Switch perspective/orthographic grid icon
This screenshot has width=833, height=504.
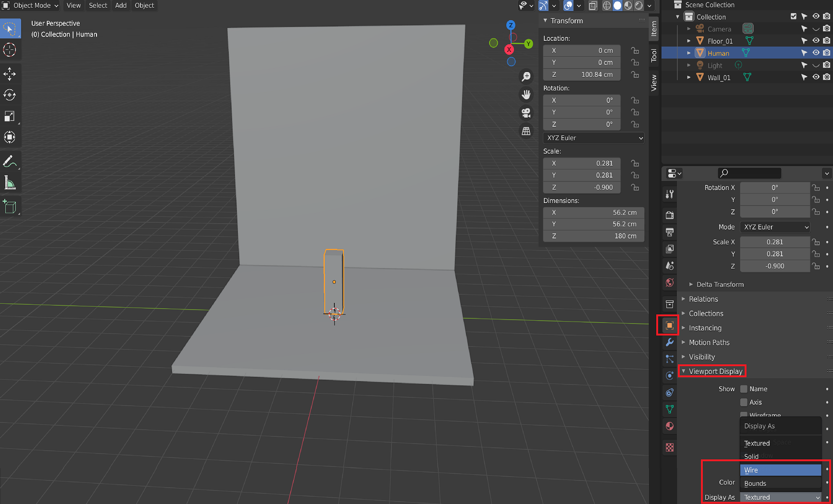pos(527,131)
